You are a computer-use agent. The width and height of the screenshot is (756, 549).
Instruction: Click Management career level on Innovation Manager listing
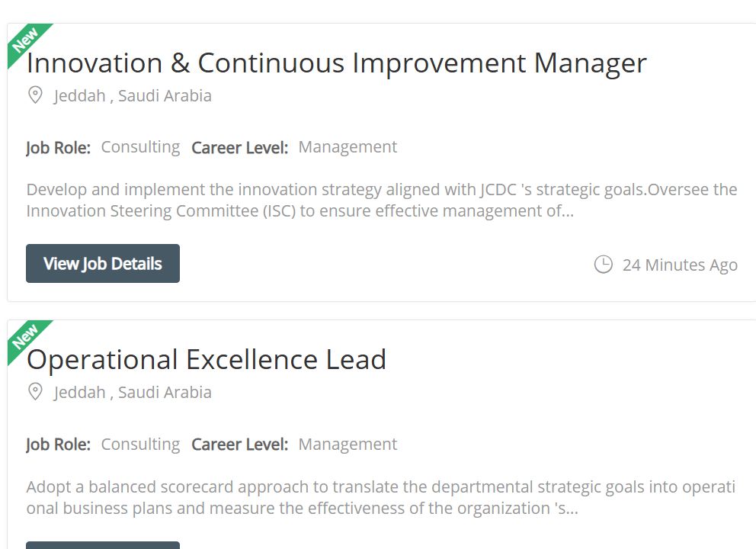(x=348, y=146)
